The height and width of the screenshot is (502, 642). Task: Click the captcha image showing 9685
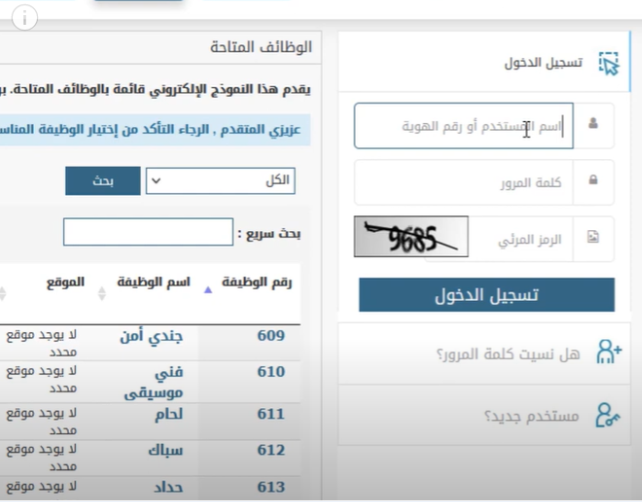[410, 238]
